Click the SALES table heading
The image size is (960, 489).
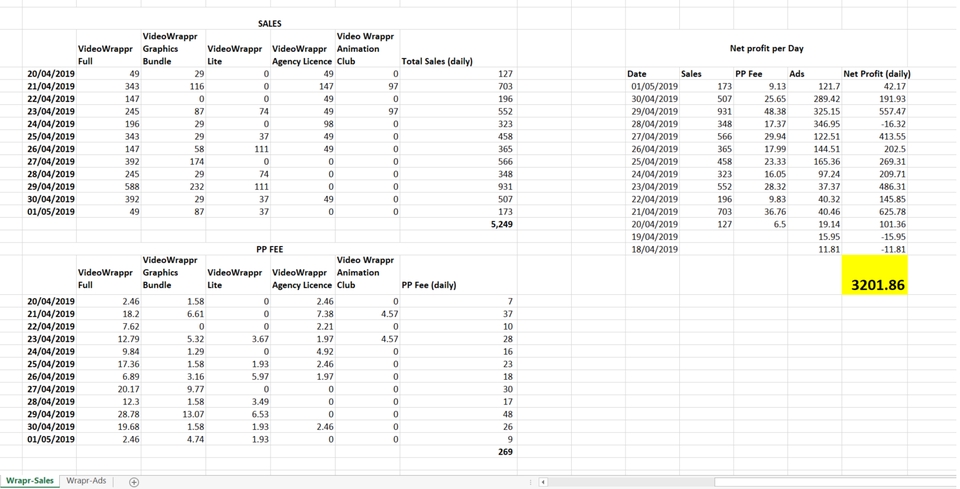point(269,23)
